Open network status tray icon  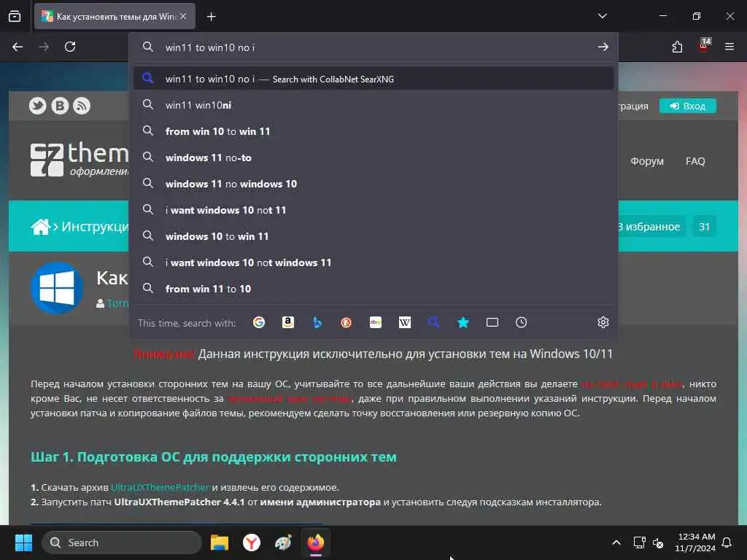click(x=639, y=542)
